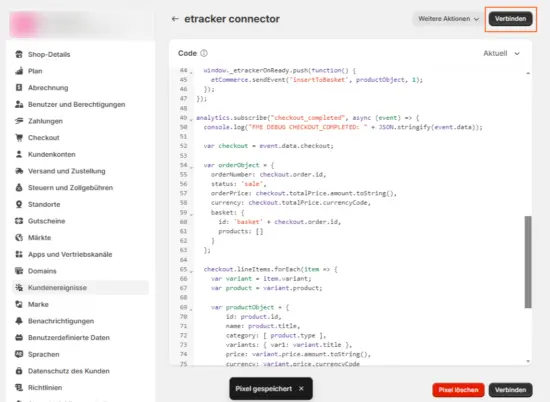The width and height of the screenshot is (550, 402).
Task: Click the 'etracker connector' page title
Action: [232, 19]
